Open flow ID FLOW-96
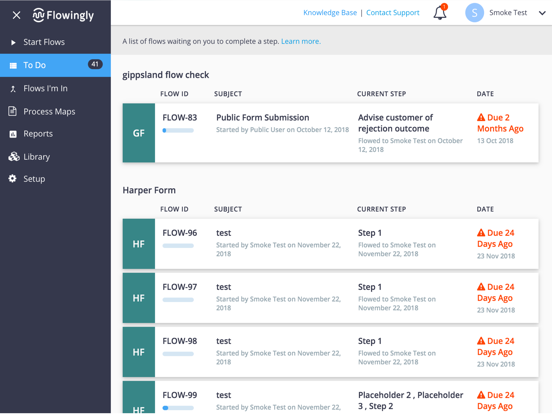The height and width of the screenshot is (414, 552). [x=180, y=233]
